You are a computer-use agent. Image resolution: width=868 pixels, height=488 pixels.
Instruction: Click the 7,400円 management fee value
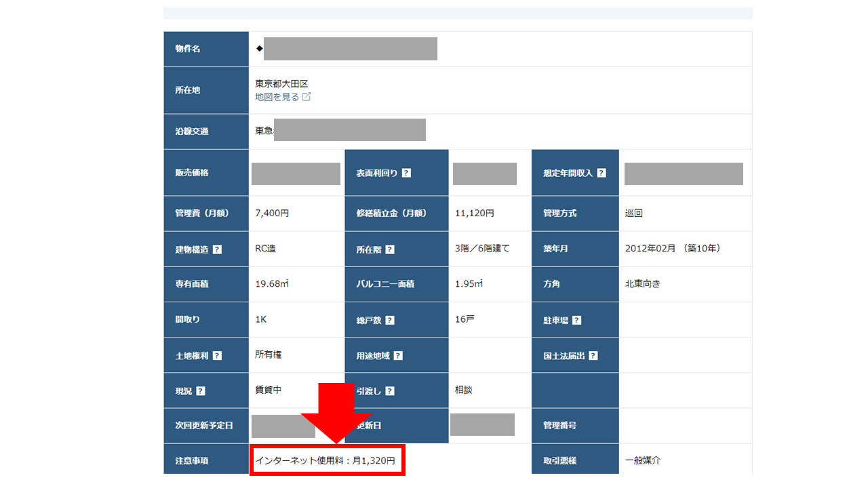tap(272, 213)
